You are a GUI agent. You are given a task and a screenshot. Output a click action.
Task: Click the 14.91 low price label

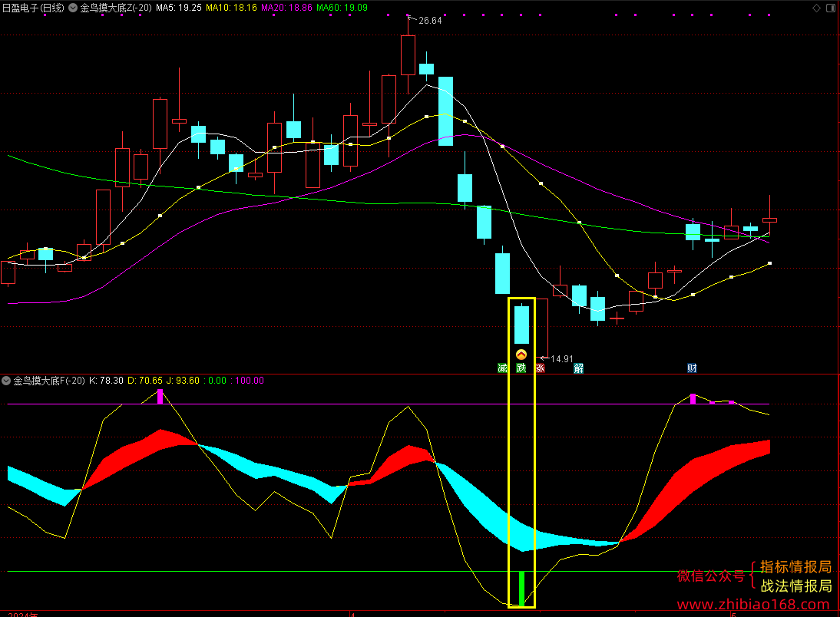(562, 359)
